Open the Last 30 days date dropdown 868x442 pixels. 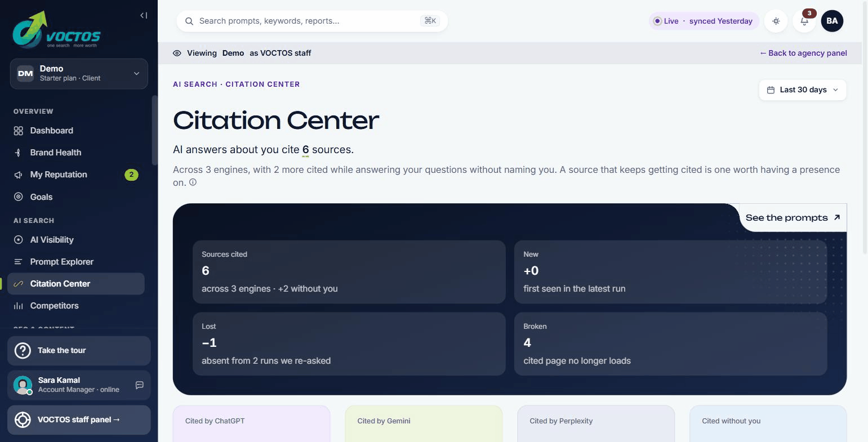(x=803, y=90)
